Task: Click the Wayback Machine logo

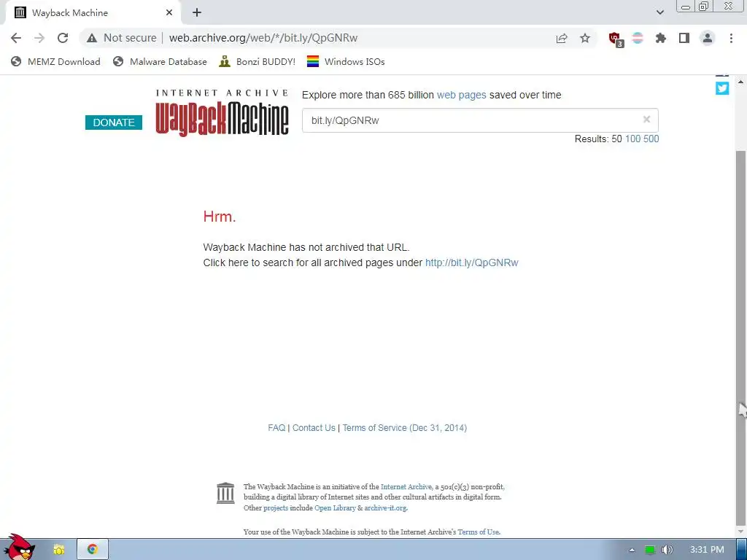Action: pyautogui.click(x=222, y=113)
